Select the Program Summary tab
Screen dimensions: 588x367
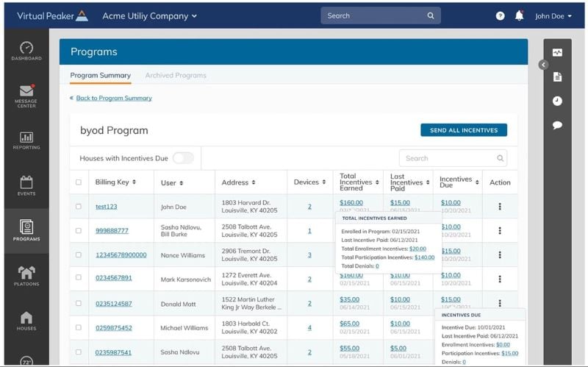[x=100, y=75]
